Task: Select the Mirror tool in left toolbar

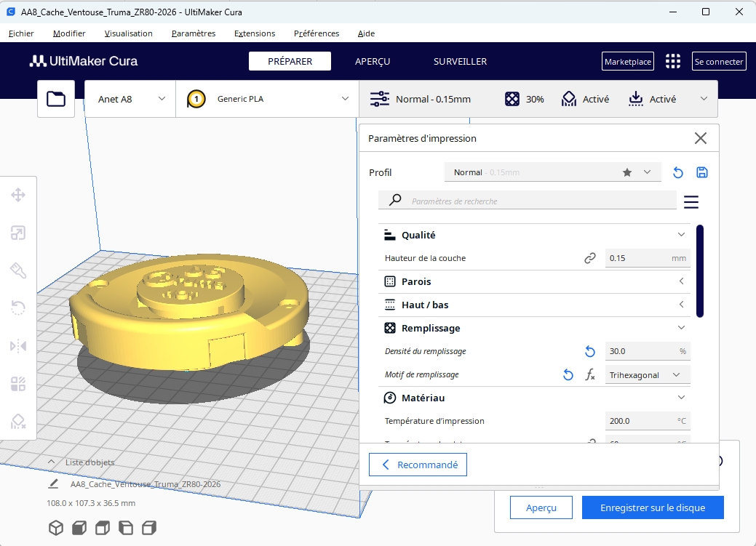Action: (x=18, y=346)
